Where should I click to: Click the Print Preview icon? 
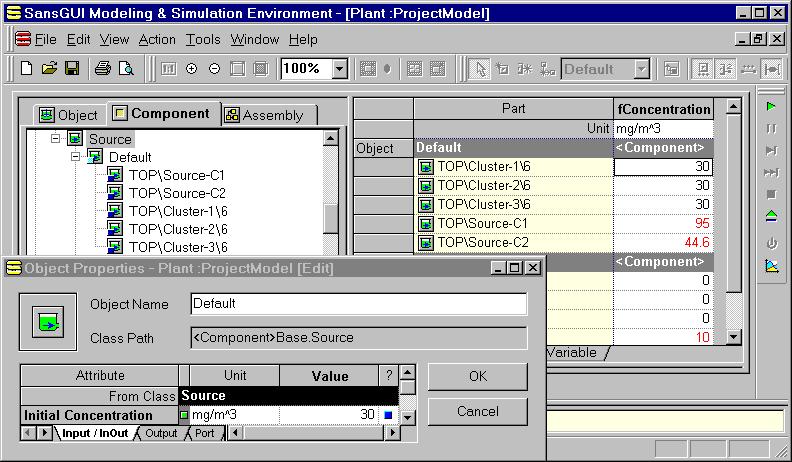(126, 69)
